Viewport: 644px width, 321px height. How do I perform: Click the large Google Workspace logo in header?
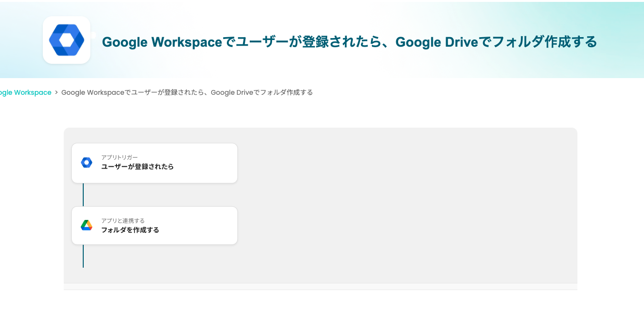point(67,40)
